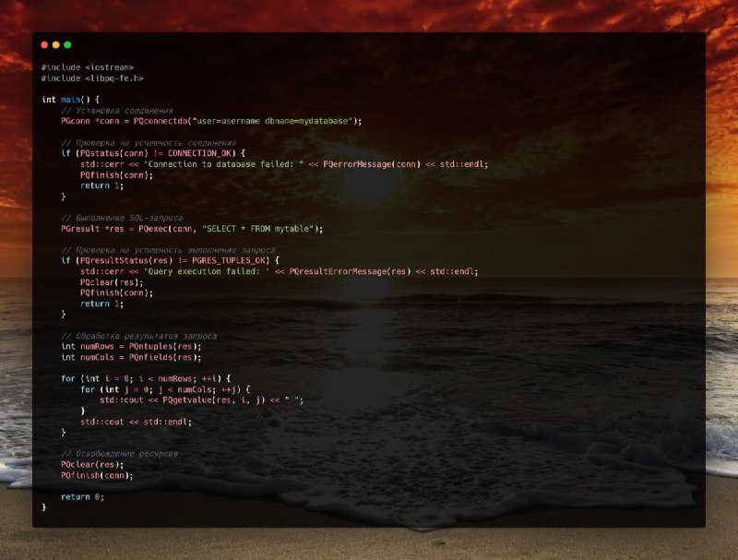Click the 'std::cout << std::endl;' line
The height and width of the screenshot is (560, 738).
tap(136, 422)
